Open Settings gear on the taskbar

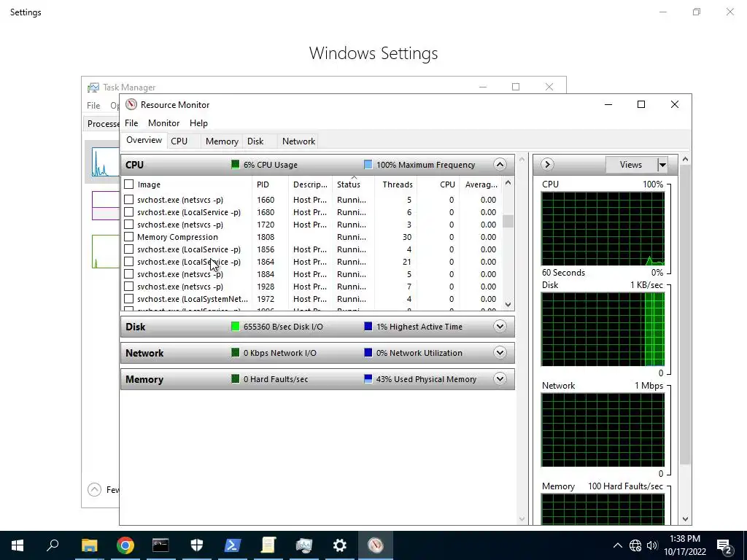click(x=340, y=545)
